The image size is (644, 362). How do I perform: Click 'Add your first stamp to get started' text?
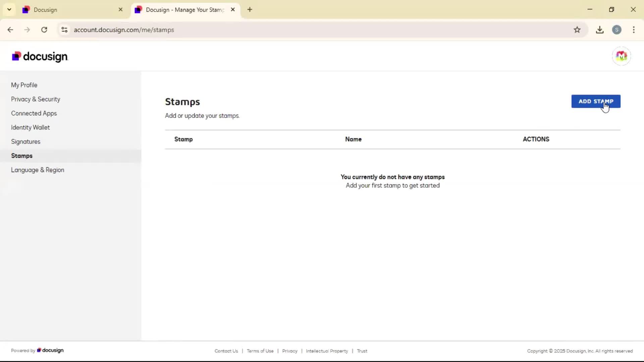[x=393, y=185]
